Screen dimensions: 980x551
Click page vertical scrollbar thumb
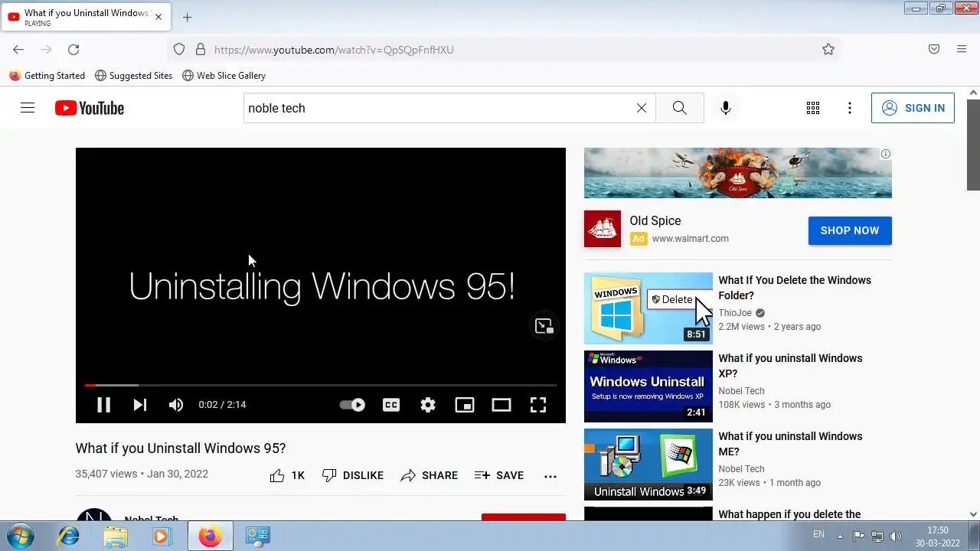(973, 144)
